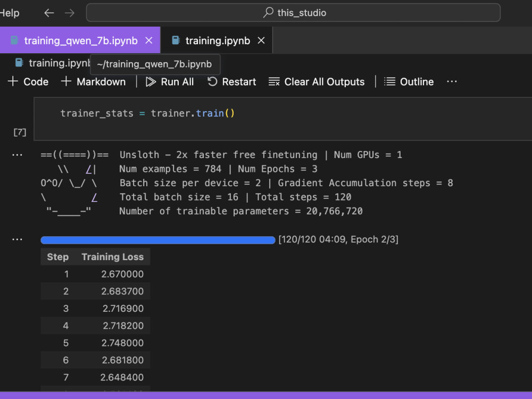Select loss value 2.716900
Image resolution: width=532 pixels, height=399 pixels.
click(x=123, y=309)
